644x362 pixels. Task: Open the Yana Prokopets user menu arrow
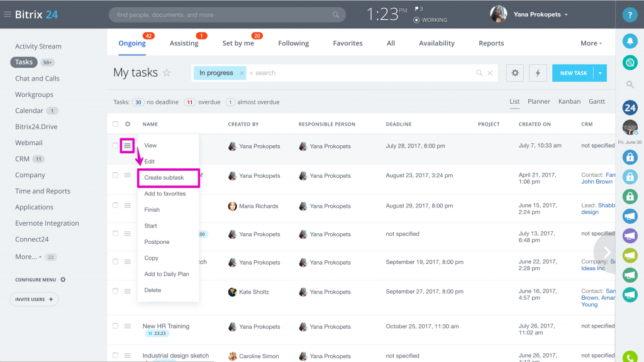click(x=566, y=15)
